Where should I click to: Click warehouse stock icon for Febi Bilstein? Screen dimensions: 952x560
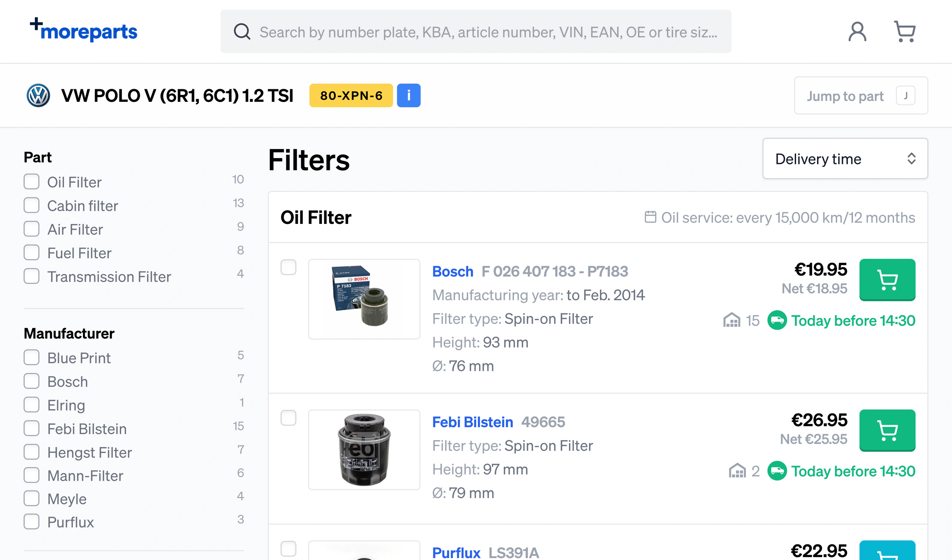[737, 471]
